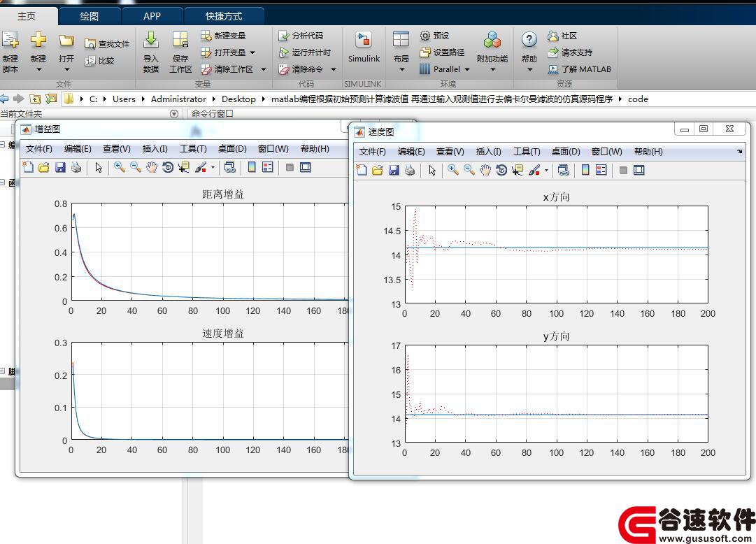Toggle pan hand tool in 增益图 toolbar
The image size is (756, 544).
tap(151, 167)
